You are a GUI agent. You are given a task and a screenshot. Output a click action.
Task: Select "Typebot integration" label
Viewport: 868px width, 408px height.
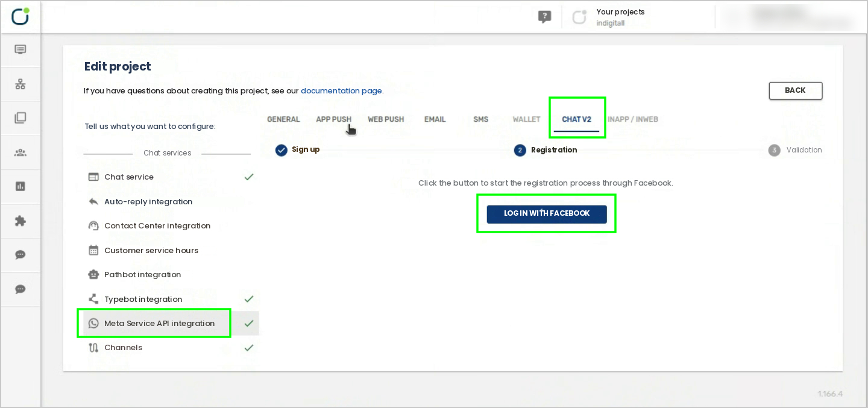[143, 300]
